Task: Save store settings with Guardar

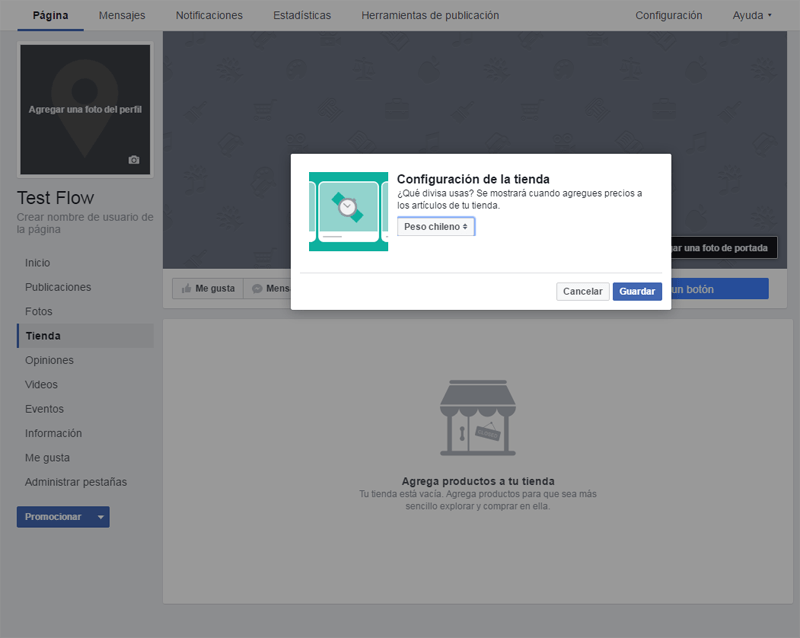Action: click(x=637, y=291)
